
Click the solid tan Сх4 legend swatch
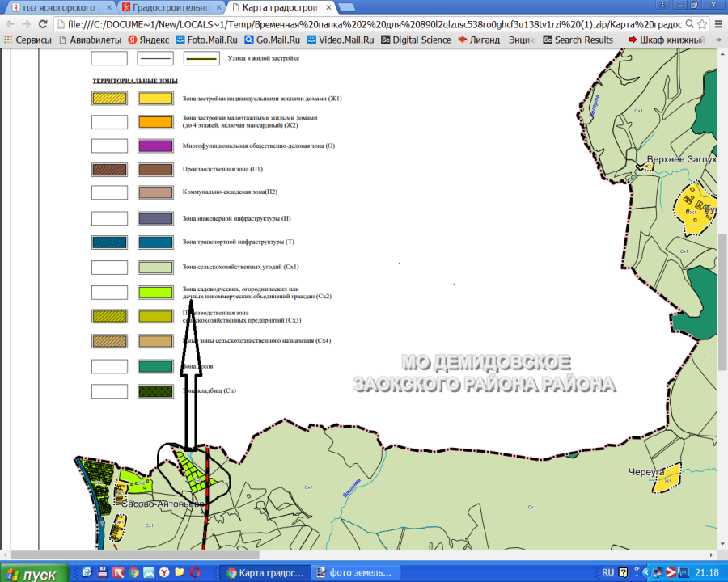coord(155,341)
